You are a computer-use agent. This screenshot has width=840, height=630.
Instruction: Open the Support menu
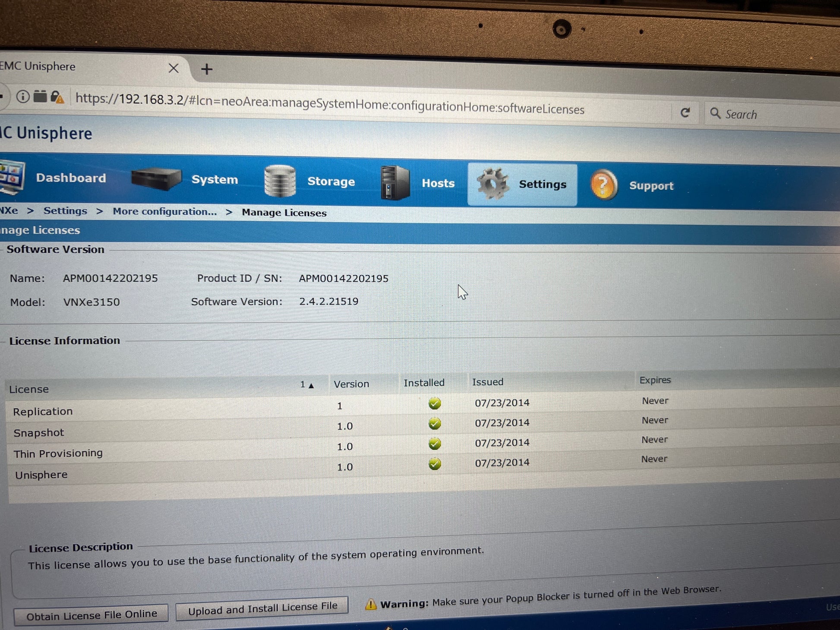click(x=651, y=186)
